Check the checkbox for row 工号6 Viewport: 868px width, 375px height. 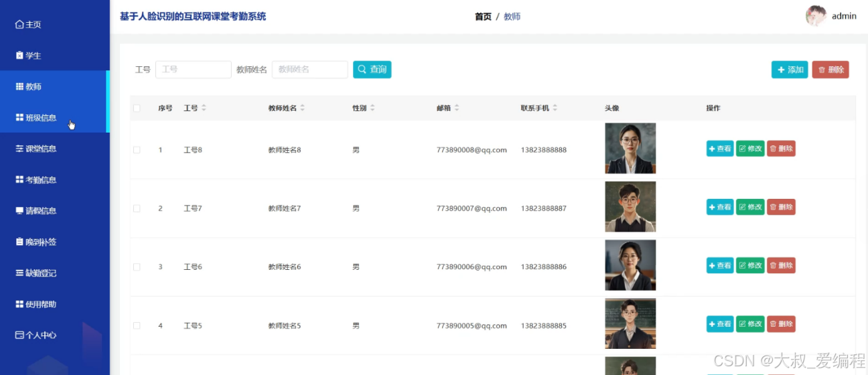click(137, 267)
